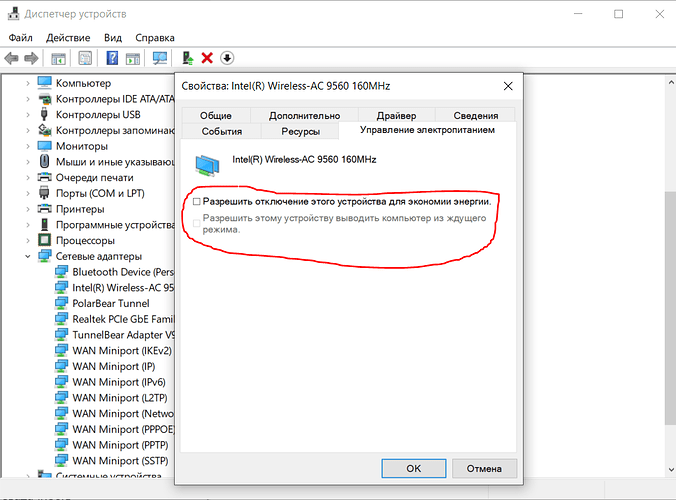This screenshot has width=676, height=500.
Task: Click the vertical scrollbar thumb in Device Manager
Action: point(670,308)
